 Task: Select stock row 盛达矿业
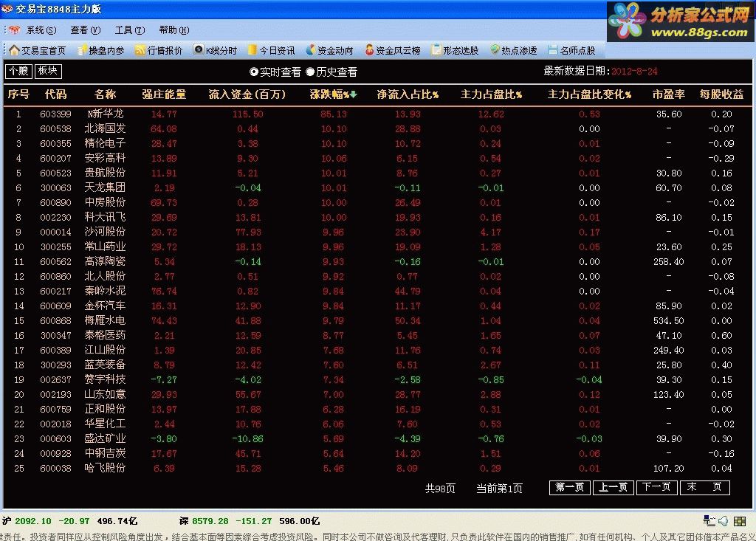tap(377, 439)
